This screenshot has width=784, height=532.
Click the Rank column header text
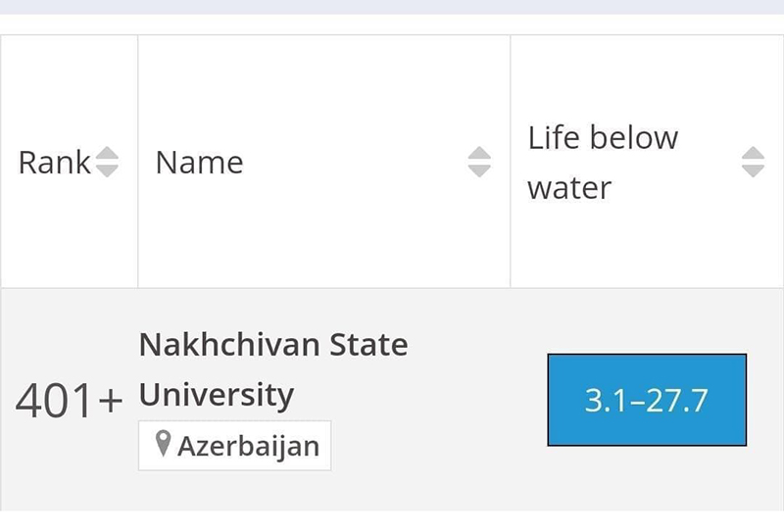[x=54, y=163]
